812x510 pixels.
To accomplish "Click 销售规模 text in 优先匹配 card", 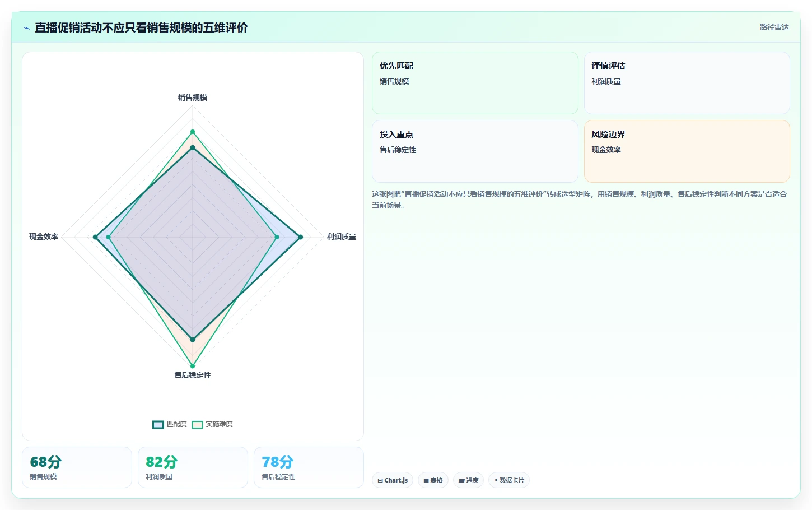I will (x=394, y=81).
